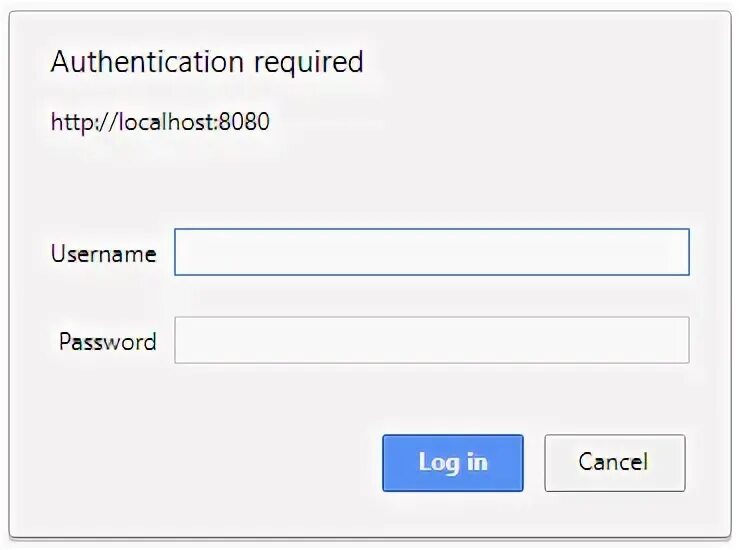Click the white Cancel button right of Log in
Screen dimensions: 740x550
(x=614, y=462)
